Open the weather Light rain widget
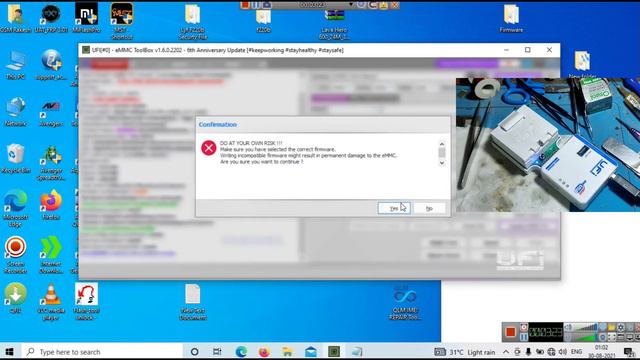This screenshot has width=640, height=360. (x=464, y=352)
